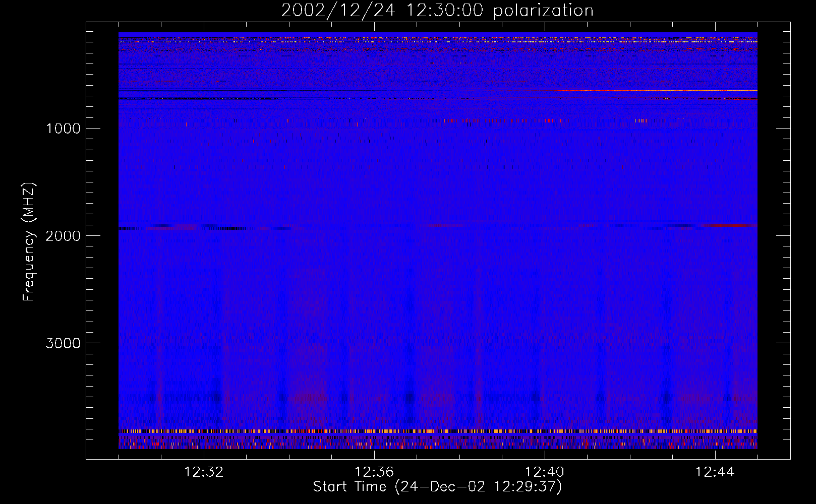The image size is (816, 504).
Task: Click the 12:32 time tick label
Action: click(x=204, y=472)
